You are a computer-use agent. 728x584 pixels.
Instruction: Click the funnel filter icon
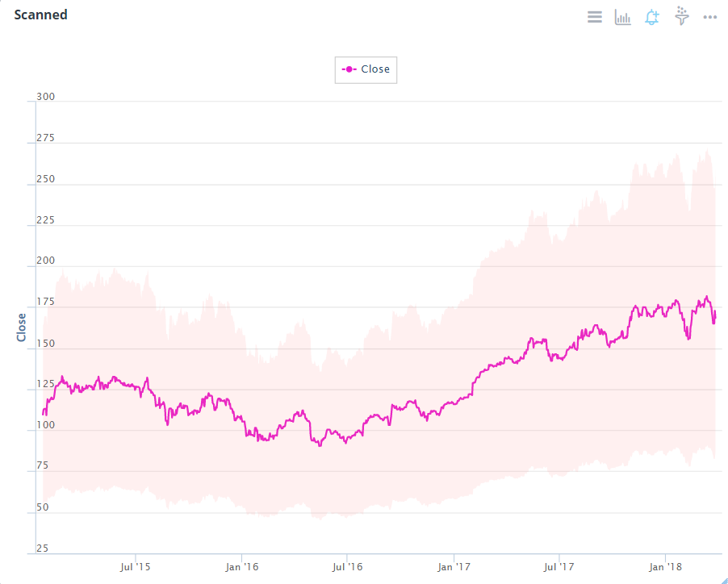[682, 16]
